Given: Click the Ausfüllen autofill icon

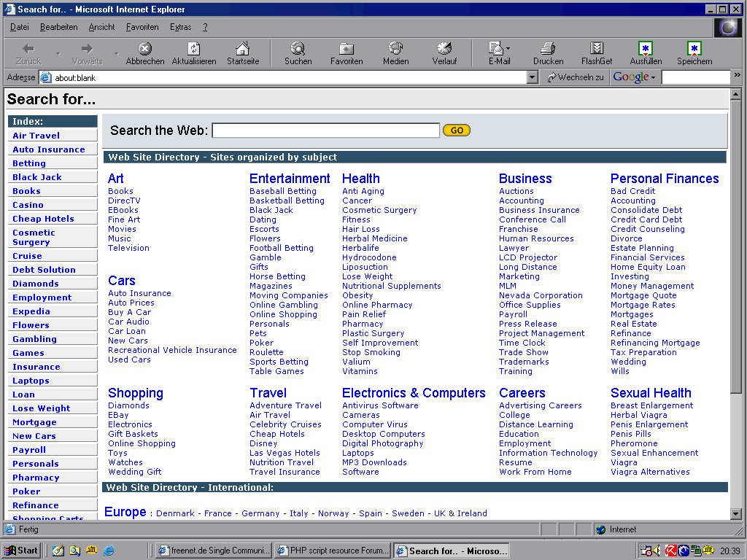Looking at the screenshot, I should tap(646, 49).
